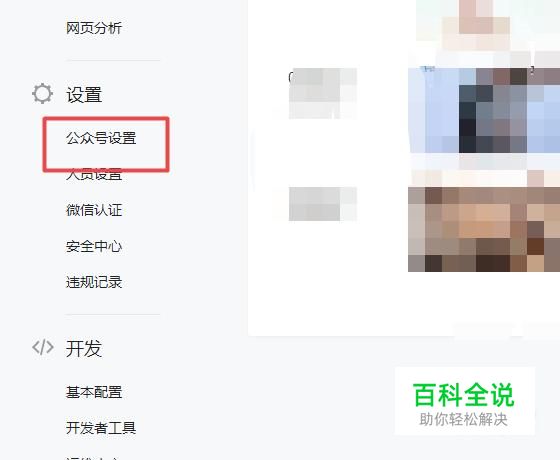Click the brown pixelated thumbnail image

(x=484, y=229)
